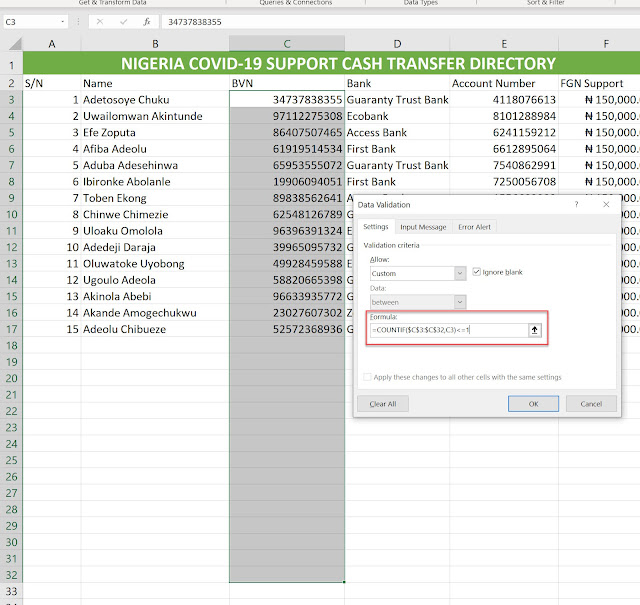Select the Ecobank cell
Viewport: 640px width, 605px height.
(397, 116)
